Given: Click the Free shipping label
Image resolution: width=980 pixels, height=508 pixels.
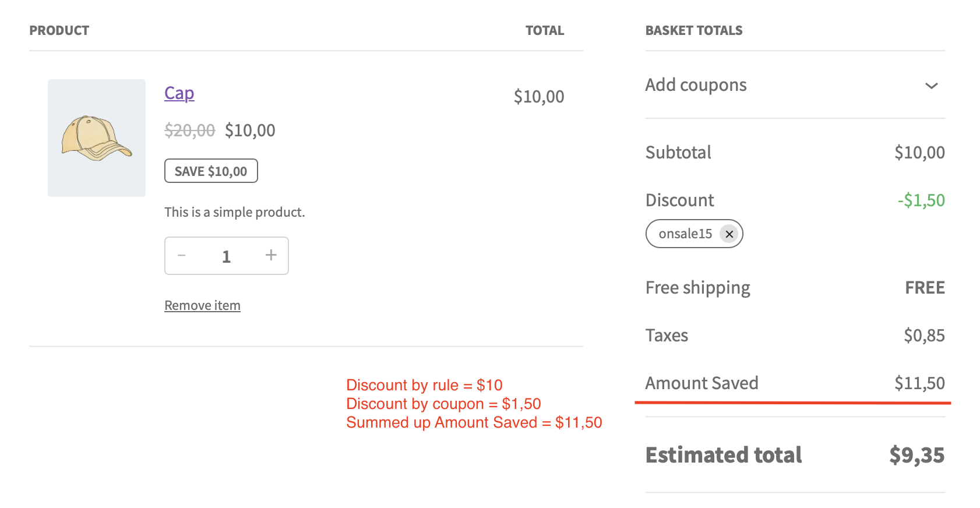Looking at the screenshot, I should 697,288.
